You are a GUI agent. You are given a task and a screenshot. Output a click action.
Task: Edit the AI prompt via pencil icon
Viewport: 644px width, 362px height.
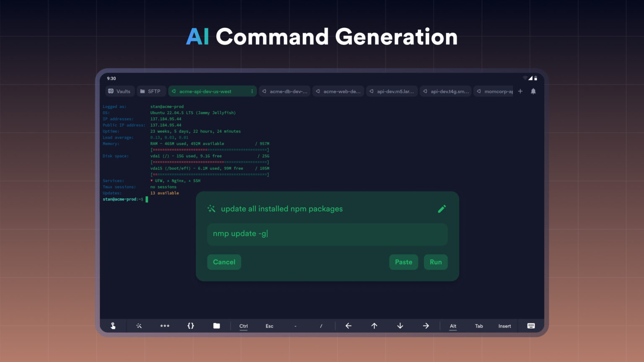442,209
